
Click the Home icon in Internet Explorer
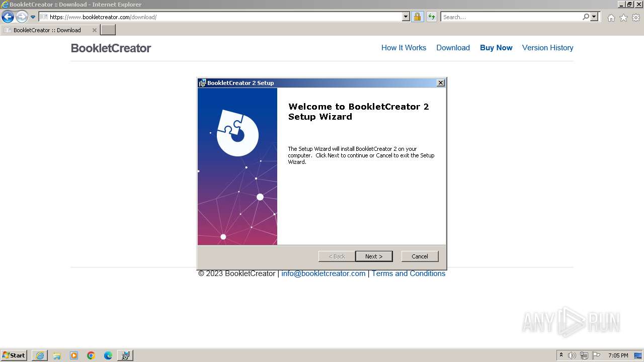[x=611, y=18]
